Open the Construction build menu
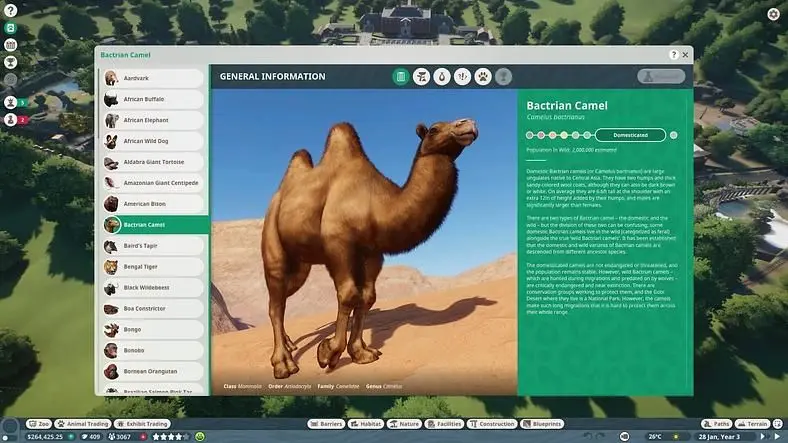The height and width of the screenshot is (443, 788). pos(492,424)
